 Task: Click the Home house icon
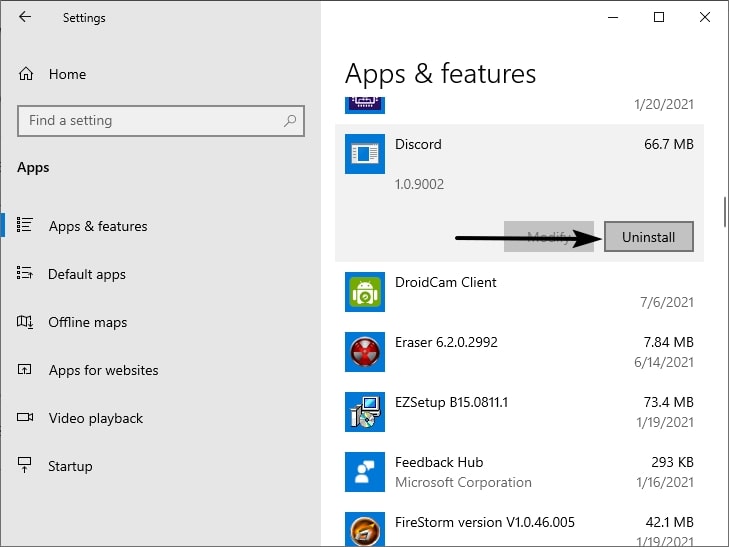[26, 74]
